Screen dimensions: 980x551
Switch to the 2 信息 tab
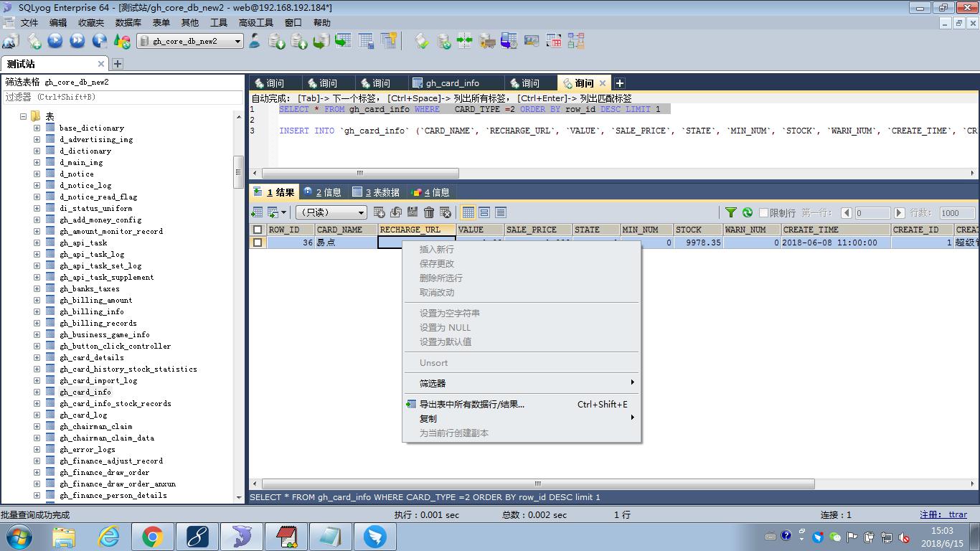point(322,192)
